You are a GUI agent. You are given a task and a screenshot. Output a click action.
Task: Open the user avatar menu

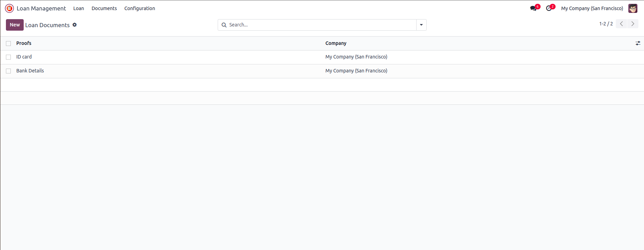[x=633, y=8]
